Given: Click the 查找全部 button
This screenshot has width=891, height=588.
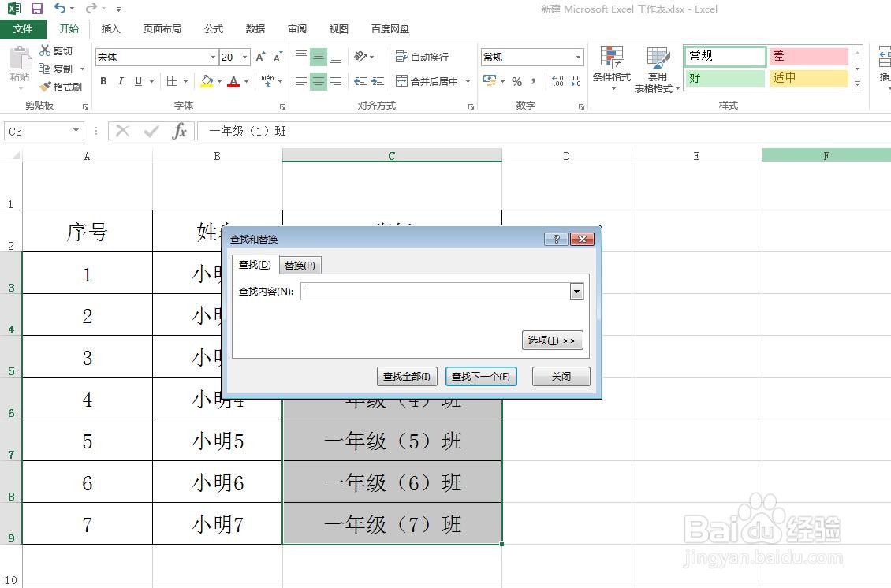Looking at the screenshot, I should [x=406, y=376].
